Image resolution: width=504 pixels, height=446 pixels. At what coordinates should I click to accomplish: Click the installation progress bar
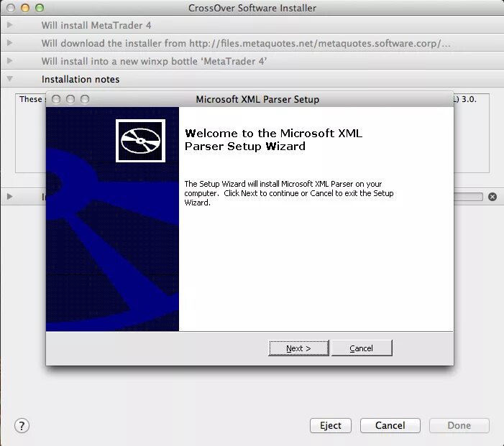[x=468, y=197]
